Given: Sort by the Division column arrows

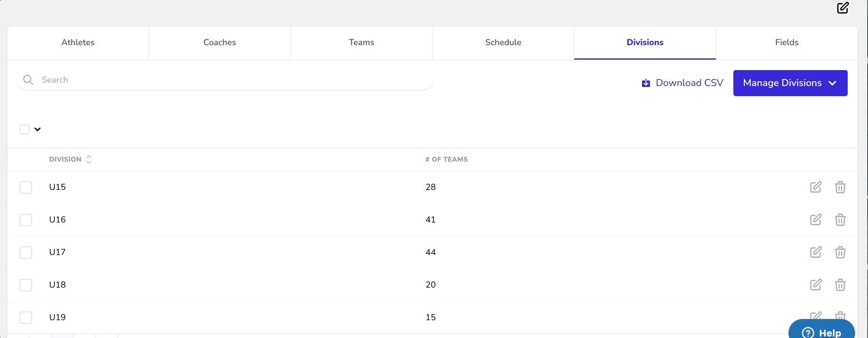Looking at the screenshot, I should coord(89,159).
